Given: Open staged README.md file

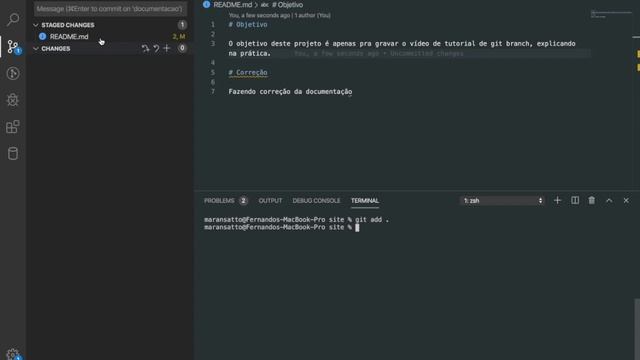Looking at the screenshot, I should pos(69,37).
